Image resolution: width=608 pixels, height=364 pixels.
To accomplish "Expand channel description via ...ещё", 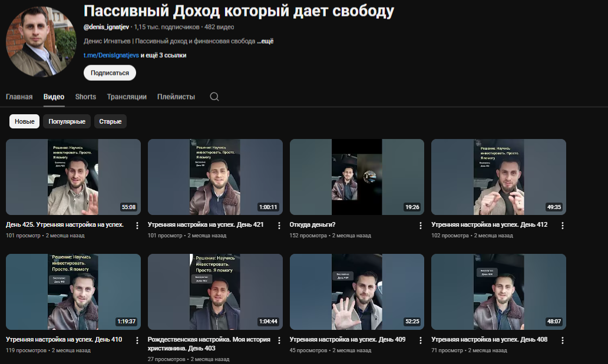I will pos(265,41).
